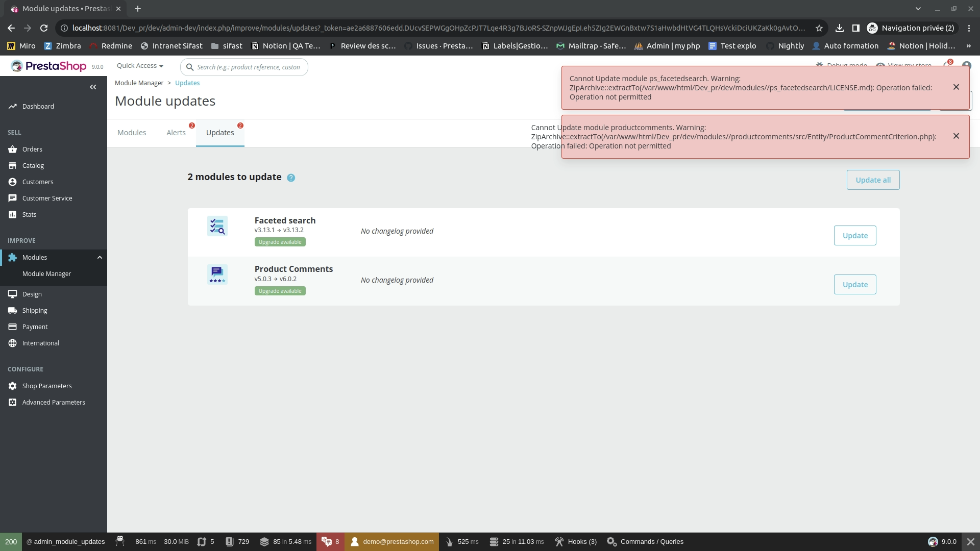Click the 200 status code in debug bar
This screenshot has height=551, width=980.
tap(11, 542)
